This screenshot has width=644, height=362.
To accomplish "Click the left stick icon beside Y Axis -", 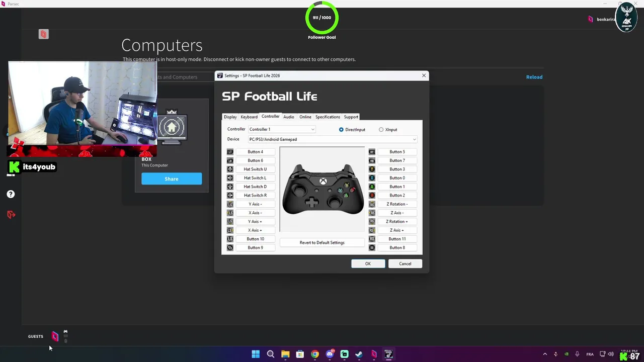I will (230, 204).
